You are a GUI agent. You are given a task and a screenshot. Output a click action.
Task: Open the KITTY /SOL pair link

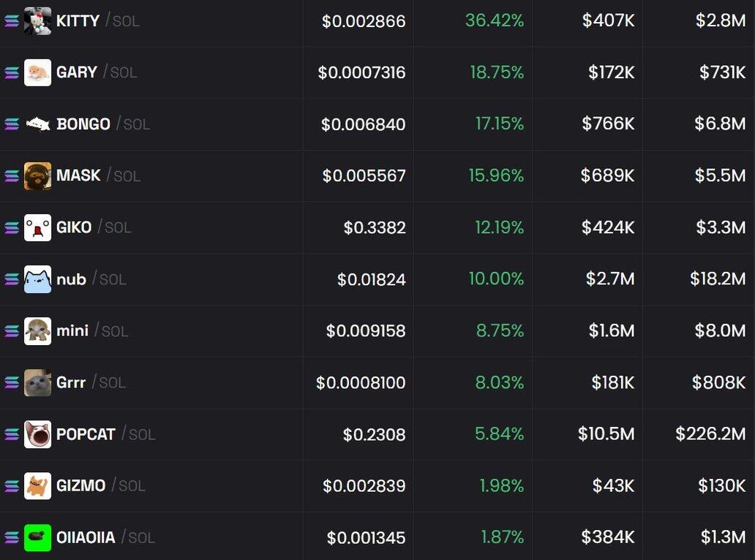[x=97, y=21]
